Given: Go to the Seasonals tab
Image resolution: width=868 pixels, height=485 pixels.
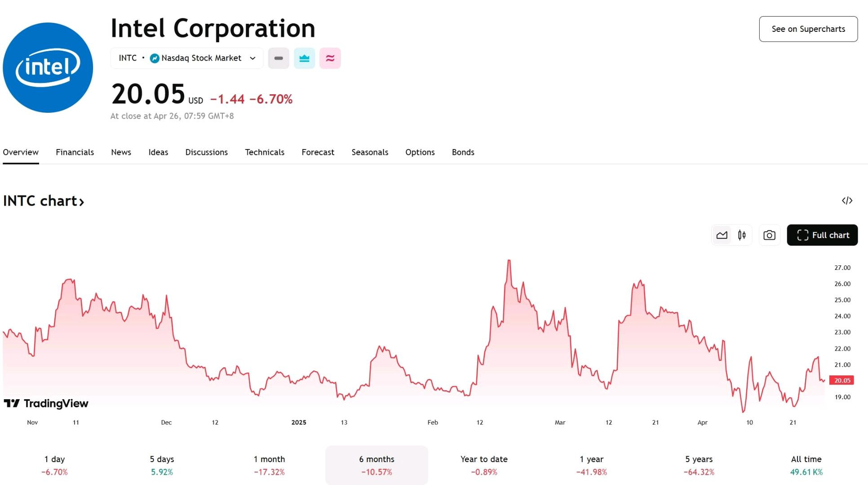Looking at the screenshot, I should point(370,152).
